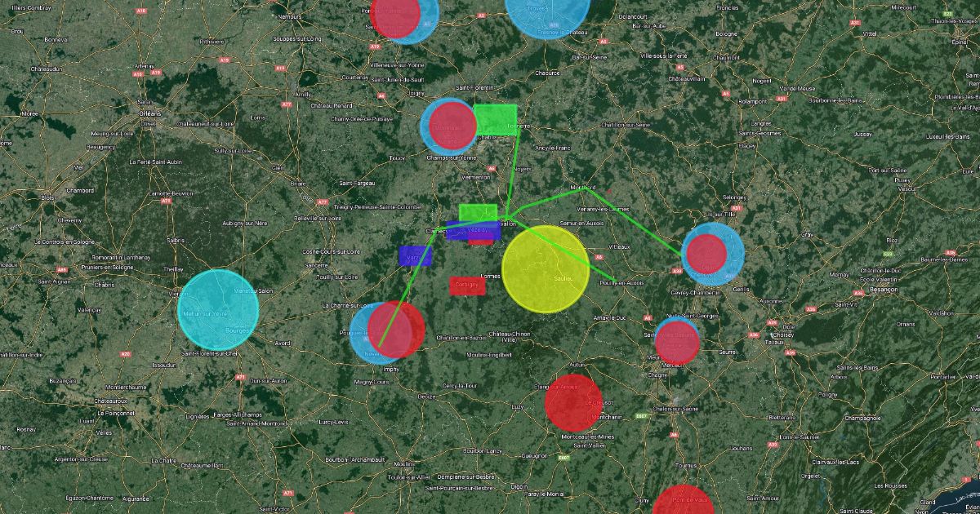Click the red circle over Beaune

tap(678, 343)
